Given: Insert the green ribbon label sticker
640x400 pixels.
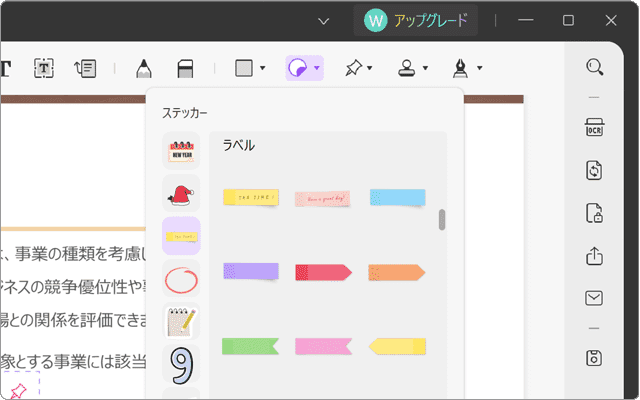Looking at the screenshot, I should tap(250, 346).
